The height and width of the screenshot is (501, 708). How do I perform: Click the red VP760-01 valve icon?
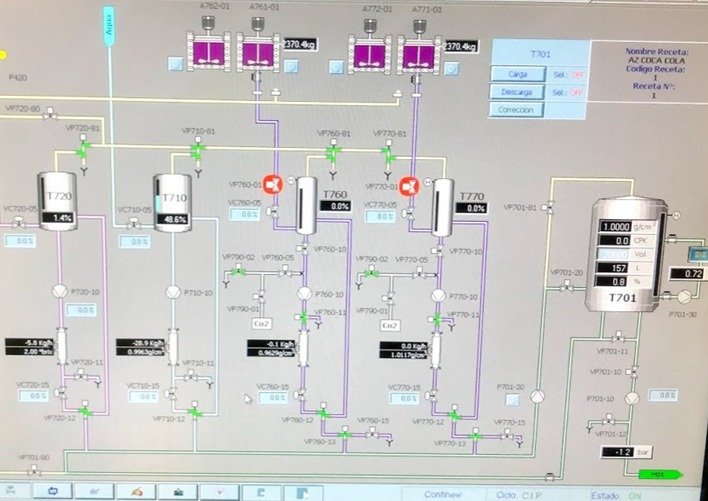pos(275,185)
